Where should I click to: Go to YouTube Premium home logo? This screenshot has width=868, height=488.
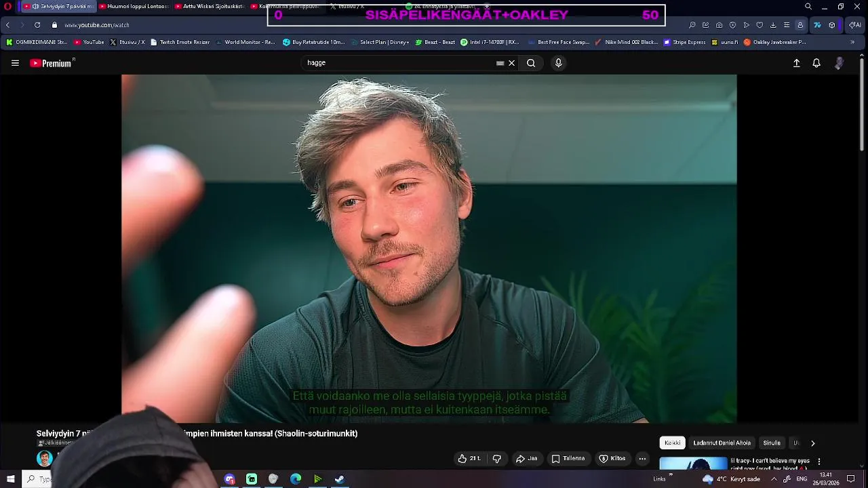click(x=52, y=63)
